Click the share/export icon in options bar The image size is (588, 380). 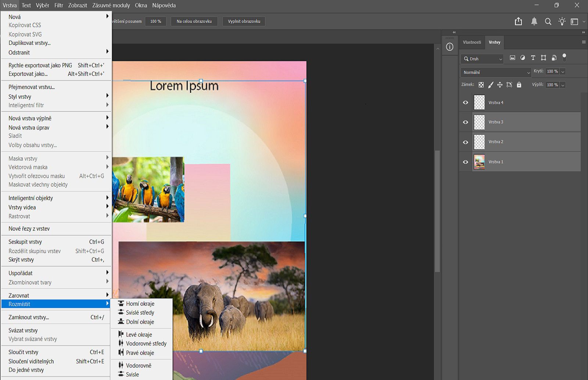point(518,21)
